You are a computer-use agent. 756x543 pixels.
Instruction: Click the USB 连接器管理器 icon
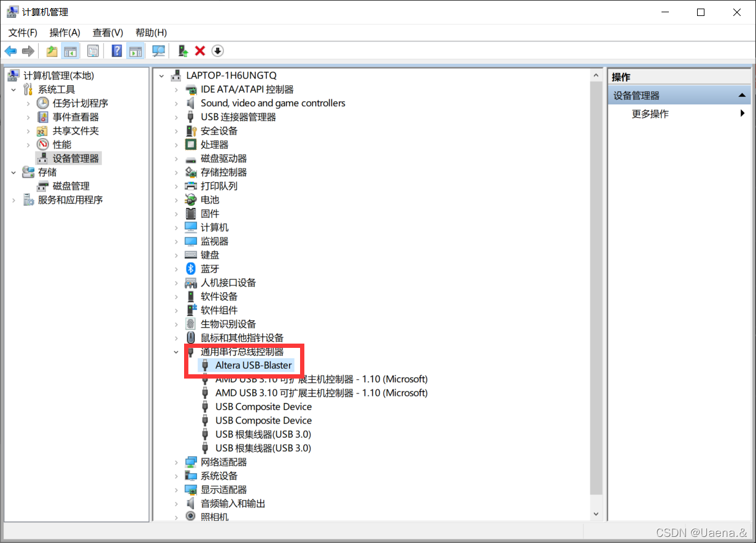click(x=191, y=117)
